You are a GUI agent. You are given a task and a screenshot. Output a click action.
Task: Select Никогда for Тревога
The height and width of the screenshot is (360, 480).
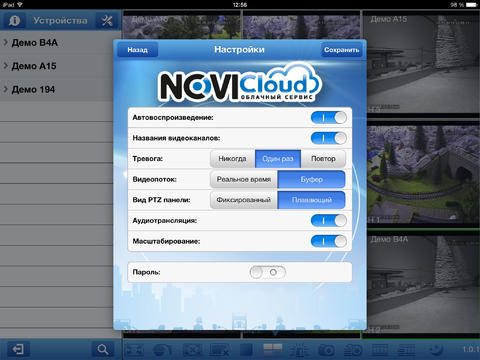point(232,159)
